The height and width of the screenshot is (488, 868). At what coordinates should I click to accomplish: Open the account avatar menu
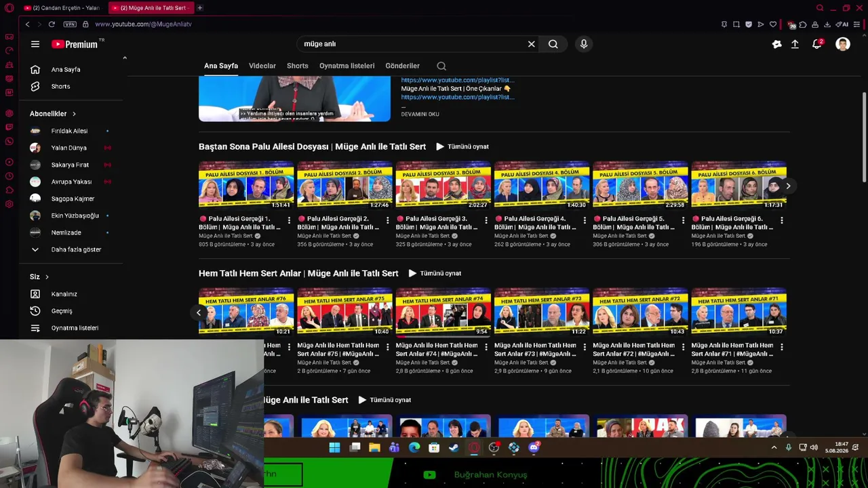843,44
